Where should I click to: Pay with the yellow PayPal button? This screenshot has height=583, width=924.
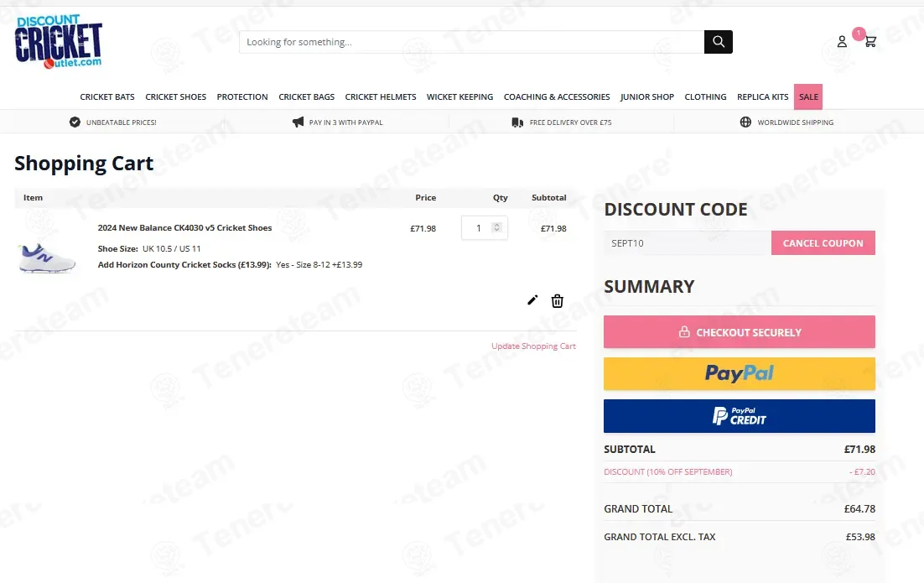739,373
